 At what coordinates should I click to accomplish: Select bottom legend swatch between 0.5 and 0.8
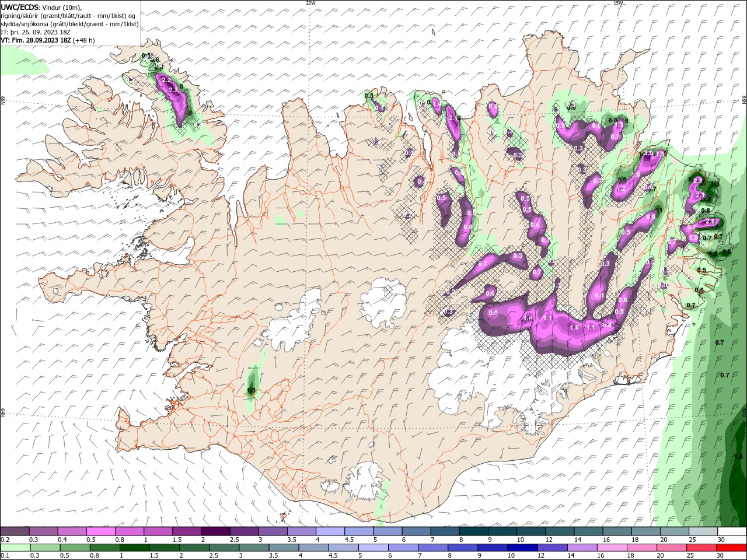coord(75,548)
